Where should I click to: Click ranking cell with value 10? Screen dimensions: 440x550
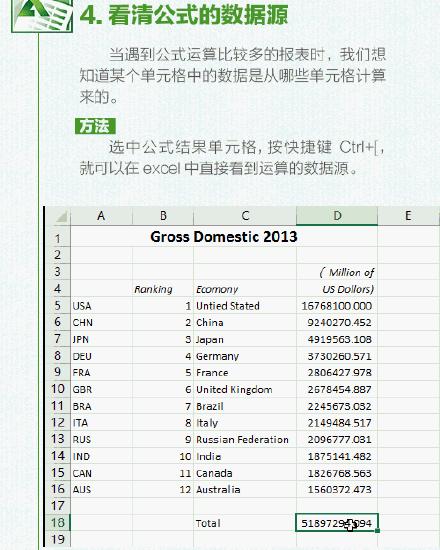163,456
